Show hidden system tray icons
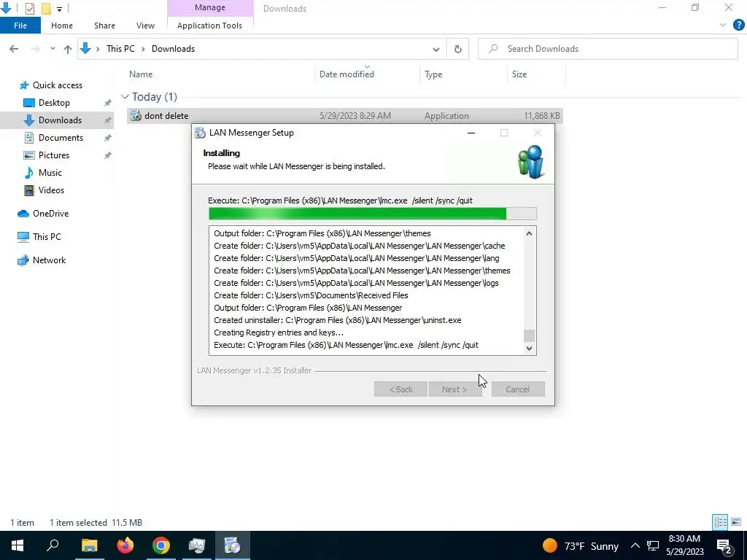The width and height of the screenshot is (747, 560). click(x=635, y=545)
